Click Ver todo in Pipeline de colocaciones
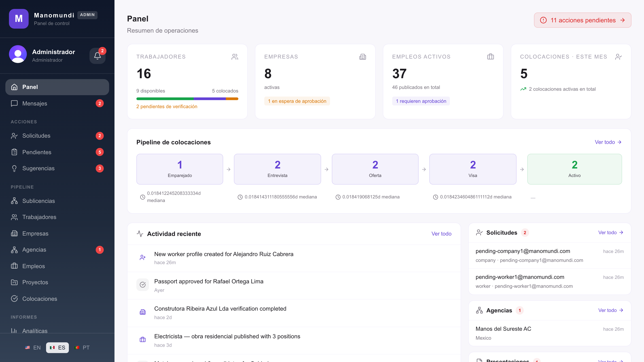The width and height of the screenshot is (644, 362). [608, 142]
